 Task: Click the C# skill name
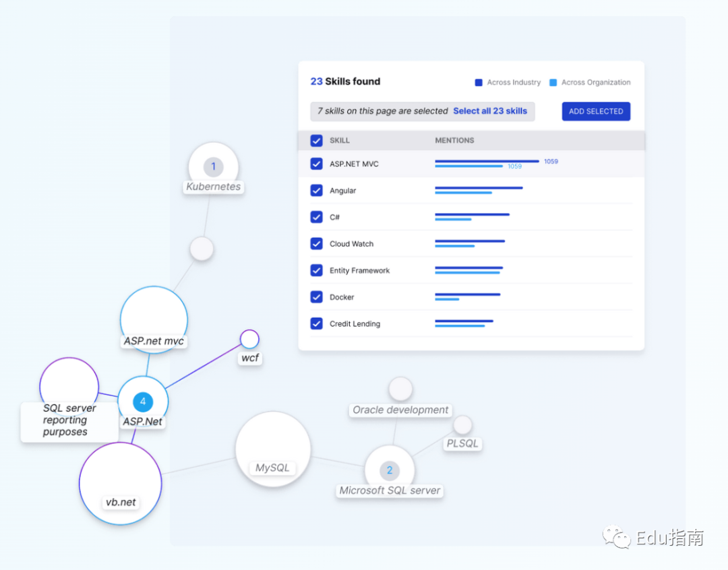point(334,217)
